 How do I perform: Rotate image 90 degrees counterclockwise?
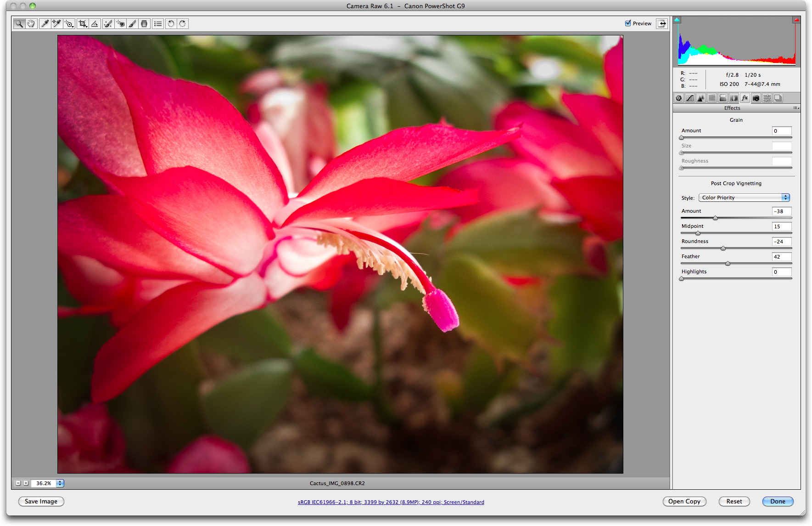(x=171, y=24)
